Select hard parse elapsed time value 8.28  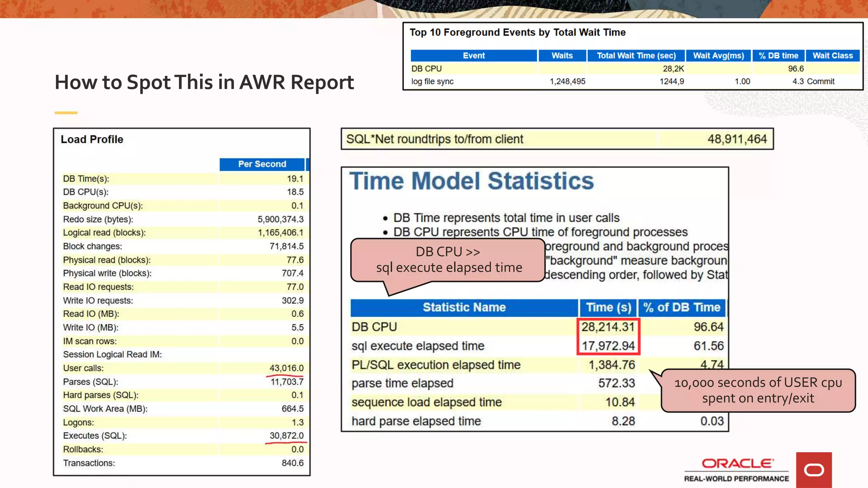(623, 421)
